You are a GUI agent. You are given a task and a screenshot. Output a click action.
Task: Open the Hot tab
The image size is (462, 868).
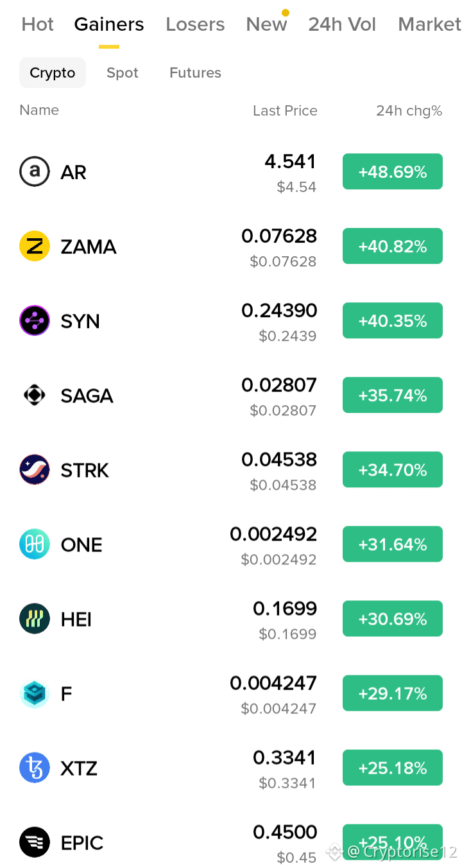click(38, 24)
